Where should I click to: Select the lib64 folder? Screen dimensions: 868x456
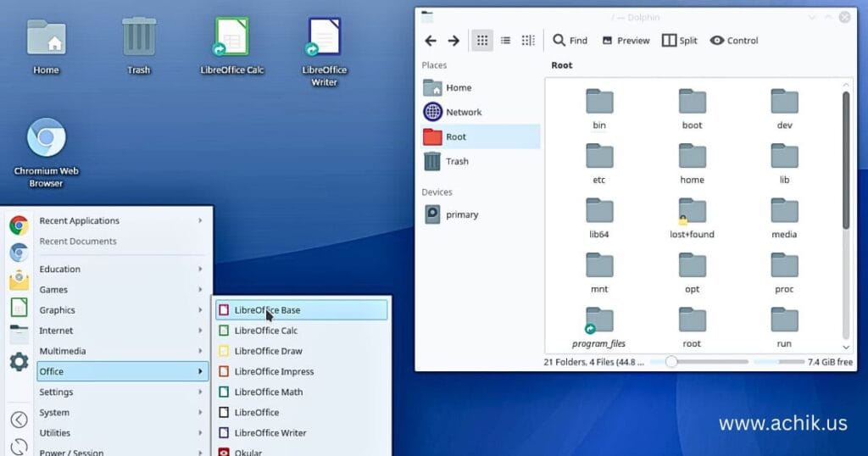[x=599, y=218]
